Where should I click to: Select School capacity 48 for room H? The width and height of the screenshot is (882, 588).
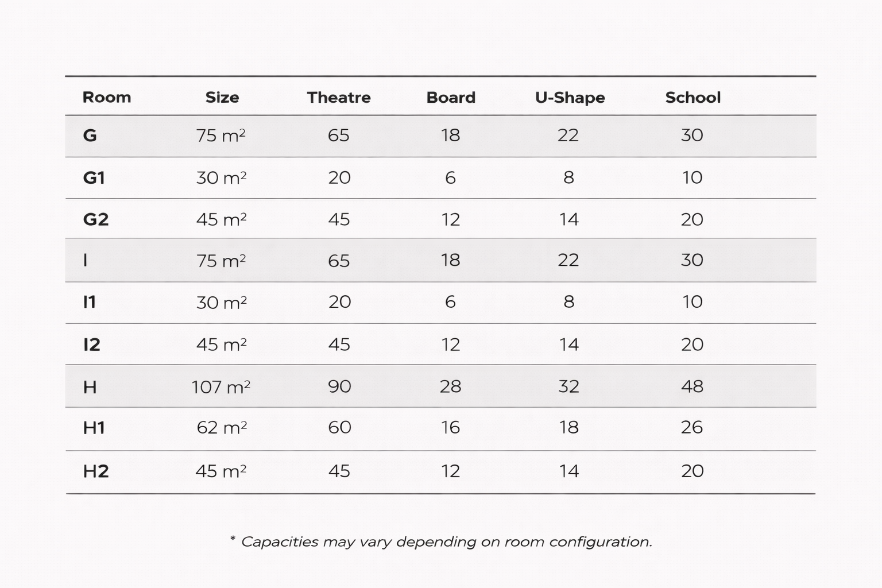click(692, 386)
